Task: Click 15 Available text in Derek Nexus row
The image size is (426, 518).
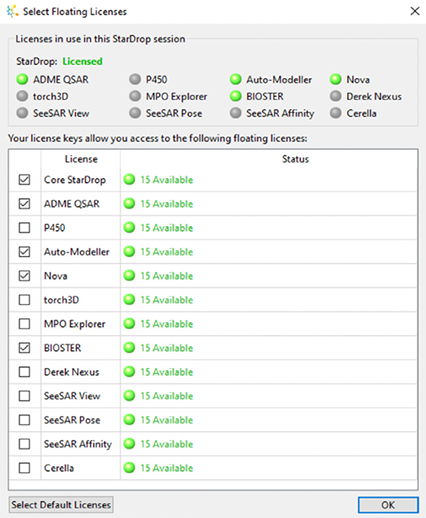Action: 166,372
